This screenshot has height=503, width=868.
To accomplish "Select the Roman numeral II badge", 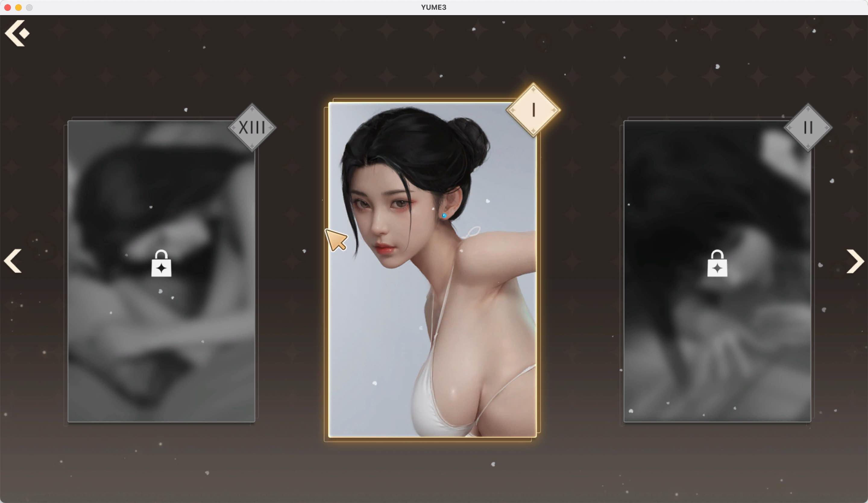I will click(808, 128).
